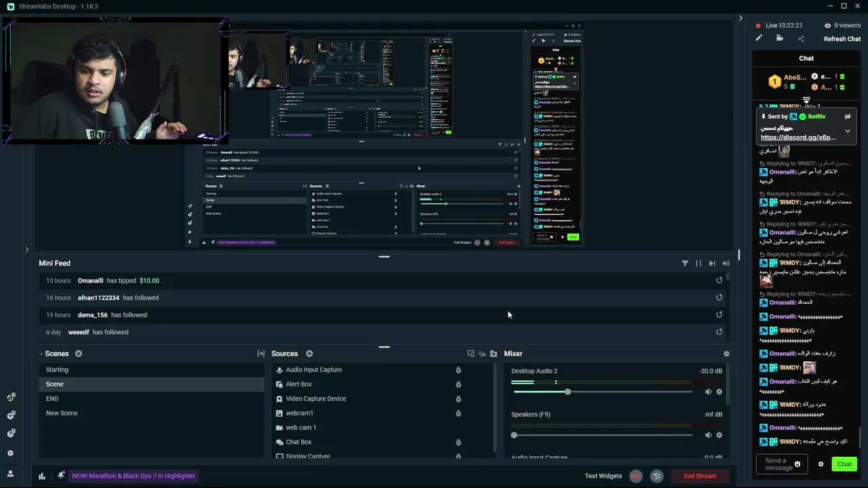
Task: Collapse the Scenes collection dropdown chevron
Action: pyautogui.click(x=41, y=354)
